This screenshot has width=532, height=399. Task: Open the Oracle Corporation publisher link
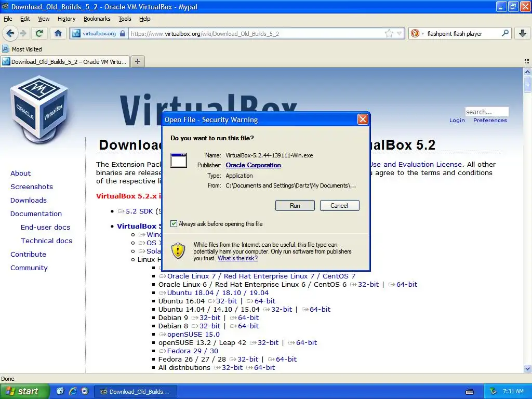(x=253, y=165)
